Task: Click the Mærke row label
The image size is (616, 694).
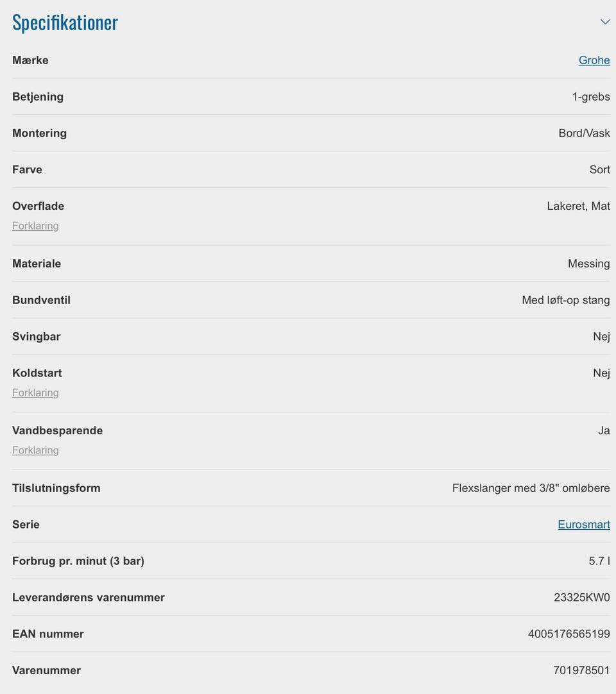Action: coord(31,60)
